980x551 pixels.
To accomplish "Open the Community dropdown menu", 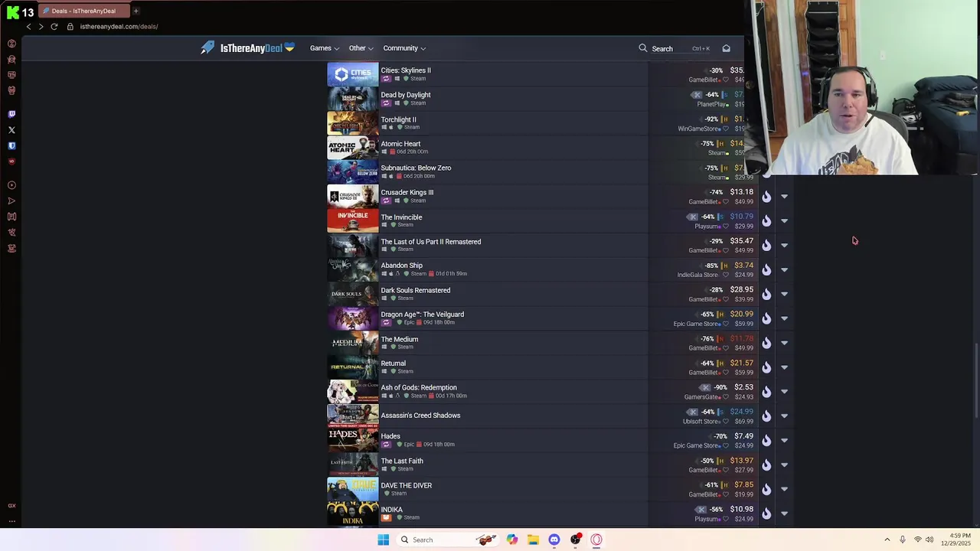I will click(404, 48).
